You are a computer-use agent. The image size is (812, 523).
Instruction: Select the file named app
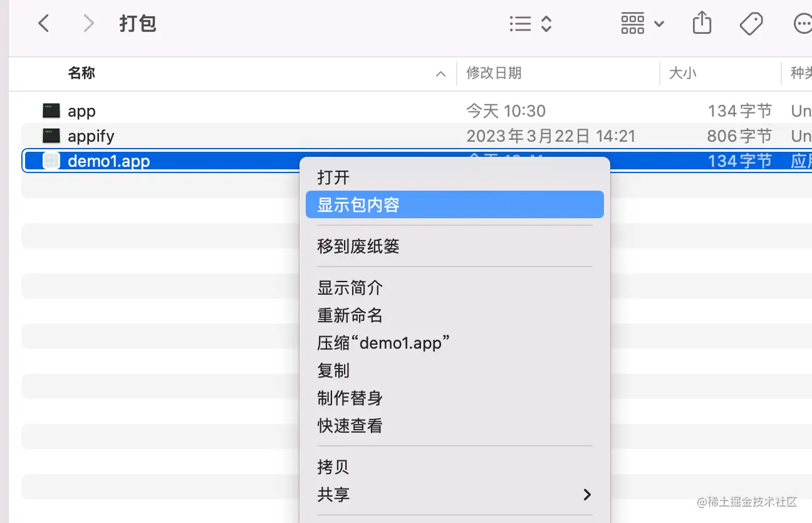pos(81,111)
